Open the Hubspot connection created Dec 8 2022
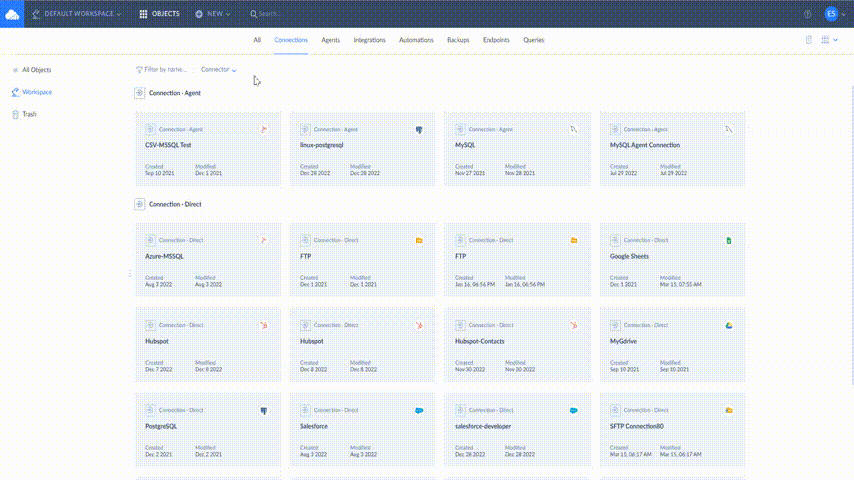This screenshot has width=854, height=480. pos(363,345)
